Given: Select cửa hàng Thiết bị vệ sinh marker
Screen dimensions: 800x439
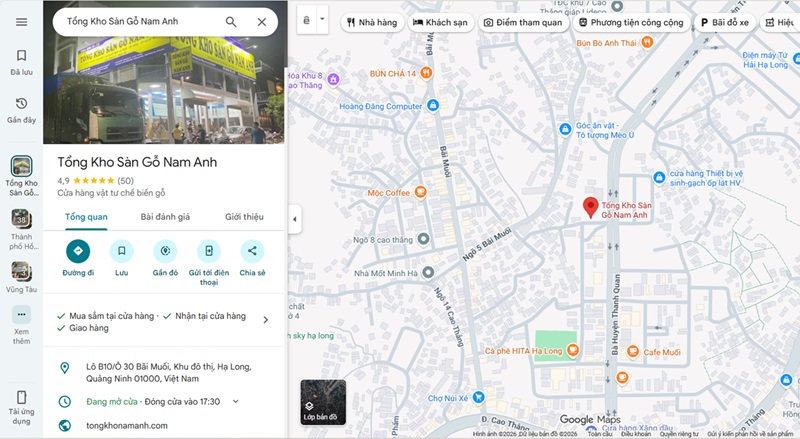Looking at the screenshot, I should pos(659,178).
